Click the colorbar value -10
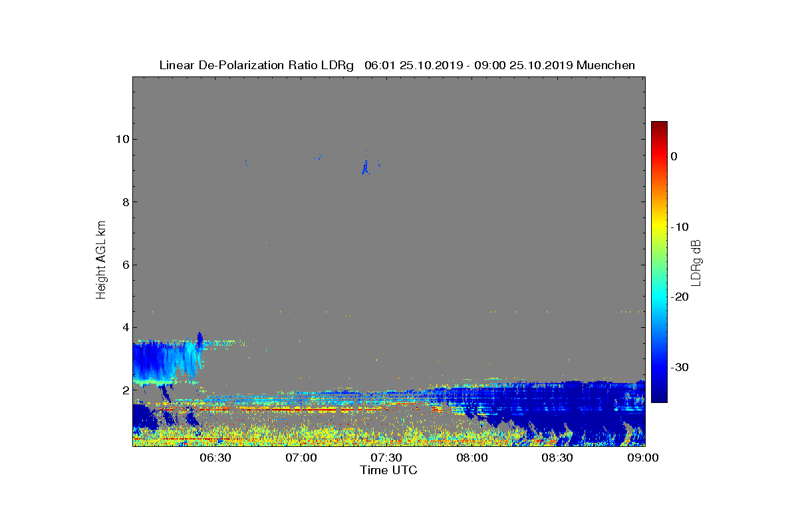The height and width of the screenshot is (532, 798). 680,227
